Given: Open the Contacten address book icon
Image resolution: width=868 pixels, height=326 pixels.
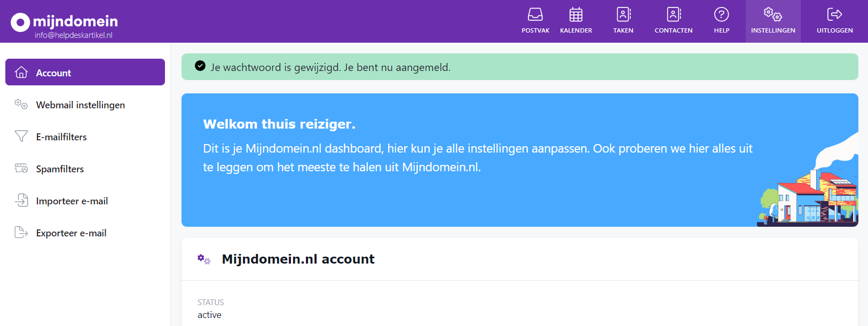Looking at the screenshot, I should 674,15.
